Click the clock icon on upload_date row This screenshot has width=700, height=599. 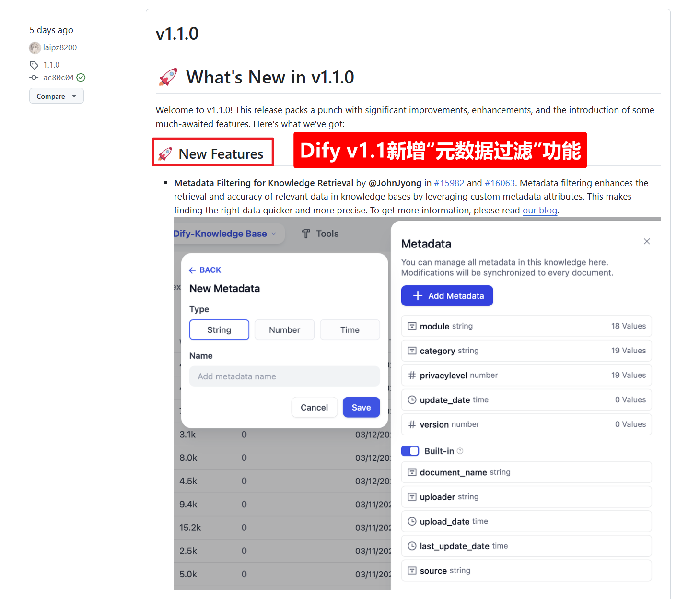[x=412, y=521]
